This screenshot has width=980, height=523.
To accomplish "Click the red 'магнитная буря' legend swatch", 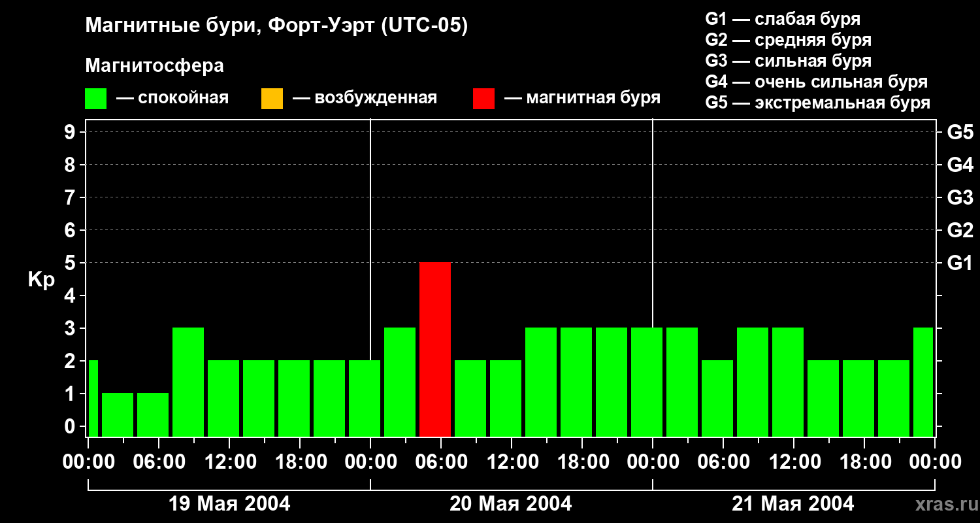I will 484,99.
